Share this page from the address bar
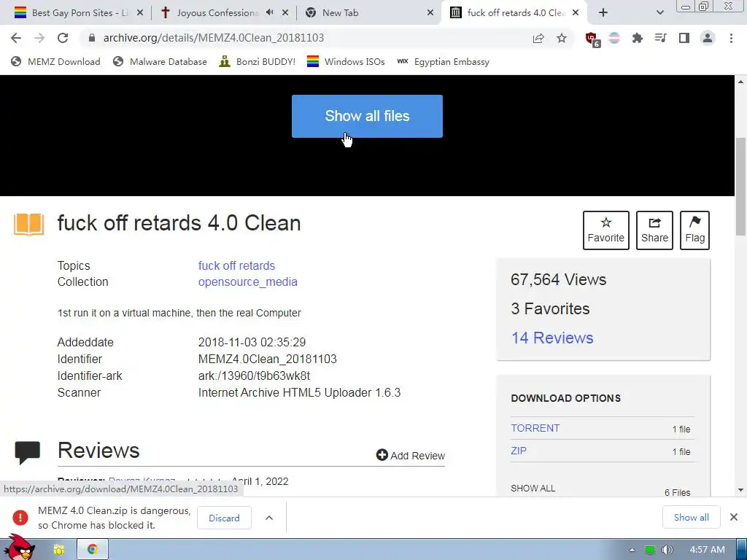The image size is (747, 560). click(x=538, y=38)
